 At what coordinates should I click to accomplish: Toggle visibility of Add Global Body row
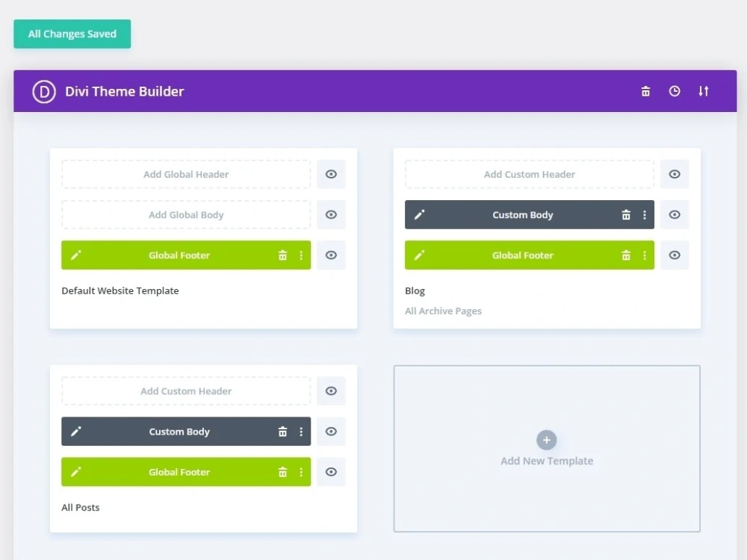[x=331, y=215]
